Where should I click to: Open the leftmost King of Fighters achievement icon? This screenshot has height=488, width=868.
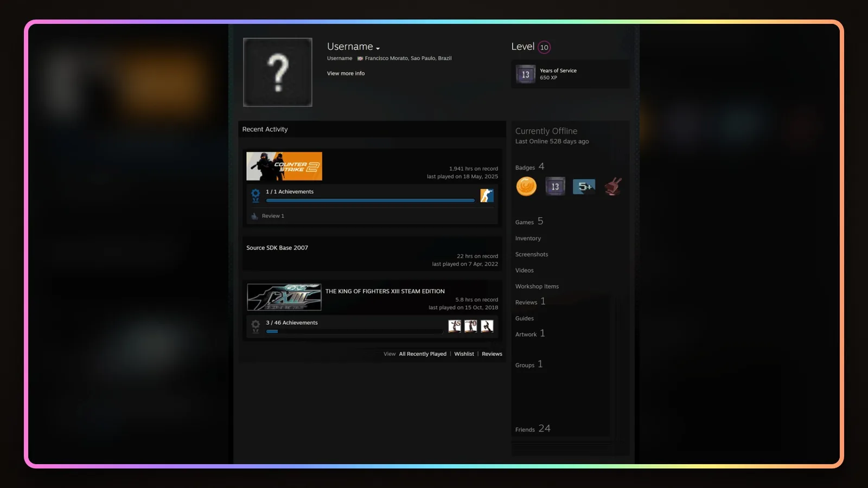[x=455, y=326]
